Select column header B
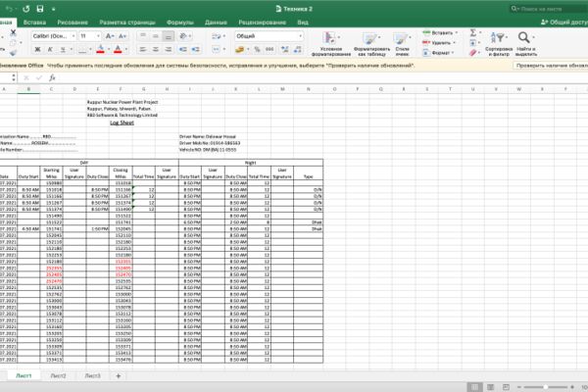This screenshot has height=392, width=588. [28, 89]
